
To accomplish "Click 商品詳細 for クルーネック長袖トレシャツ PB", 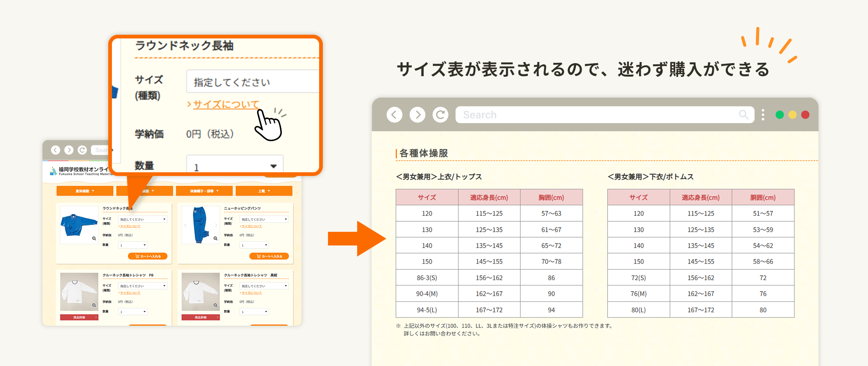I will tap(78, 317).
